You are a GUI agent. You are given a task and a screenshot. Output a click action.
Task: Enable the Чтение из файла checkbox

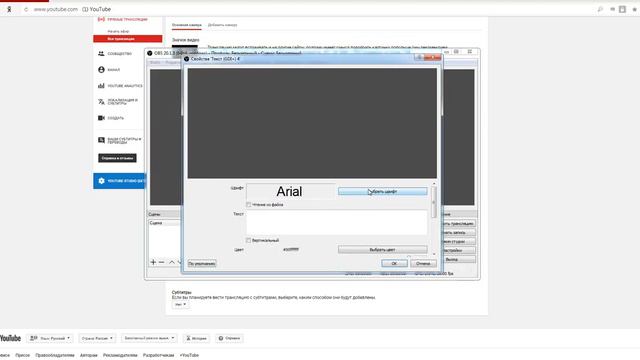249,204
